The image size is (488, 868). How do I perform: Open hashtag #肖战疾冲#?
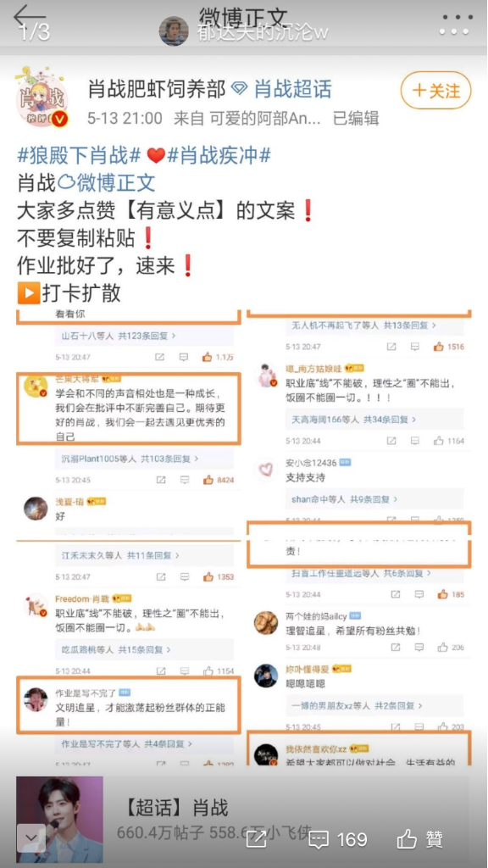(x=219, y=156)
